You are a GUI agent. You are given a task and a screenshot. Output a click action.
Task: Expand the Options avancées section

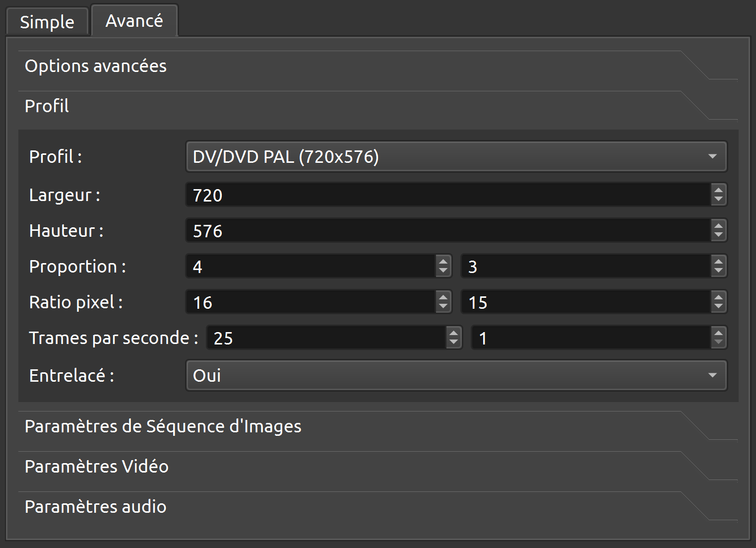[96, 66]
